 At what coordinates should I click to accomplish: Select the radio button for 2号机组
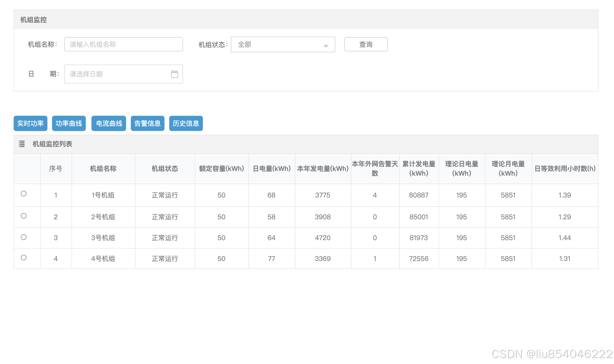24,216
